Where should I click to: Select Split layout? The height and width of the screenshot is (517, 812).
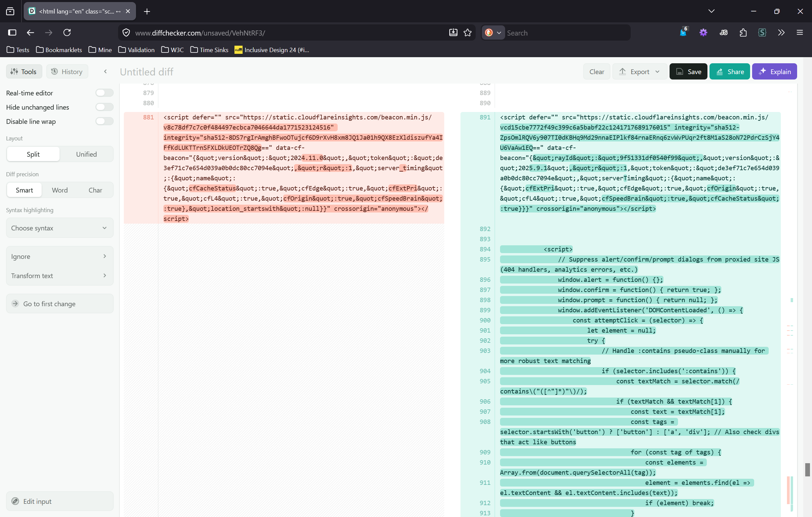[33, 154]
